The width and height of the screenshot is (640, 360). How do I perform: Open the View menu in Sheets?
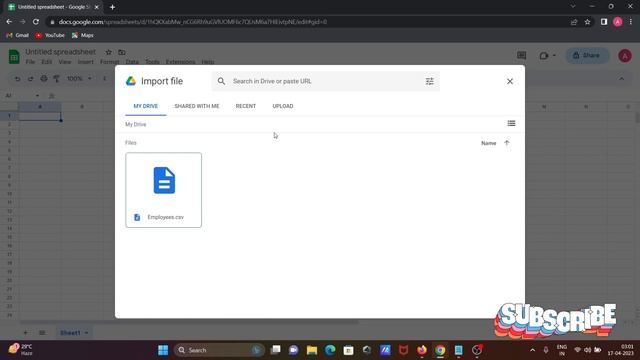(x=64, y=62)
